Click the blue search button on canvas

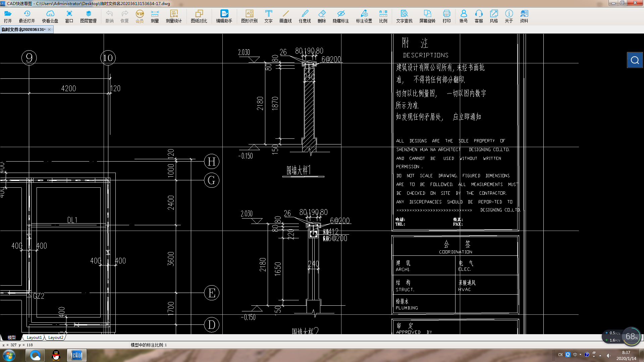pyautogui.click(x=635, y=60)
